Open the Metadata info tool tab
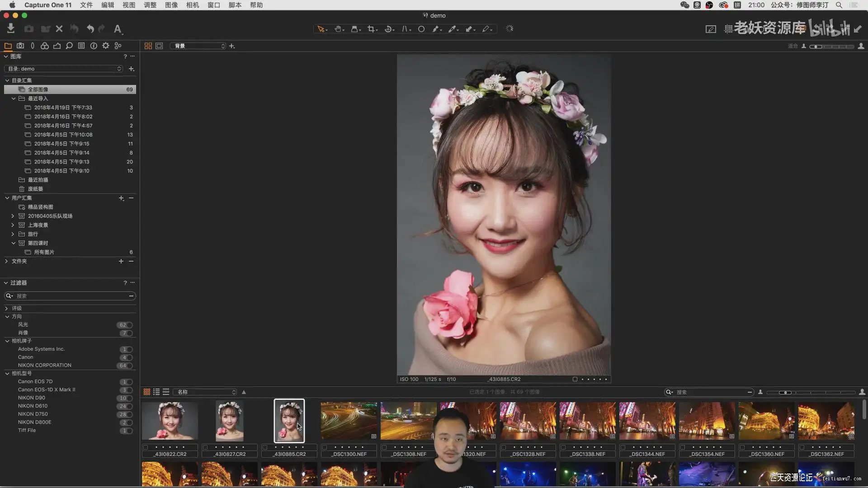 (x=94, y=46)
